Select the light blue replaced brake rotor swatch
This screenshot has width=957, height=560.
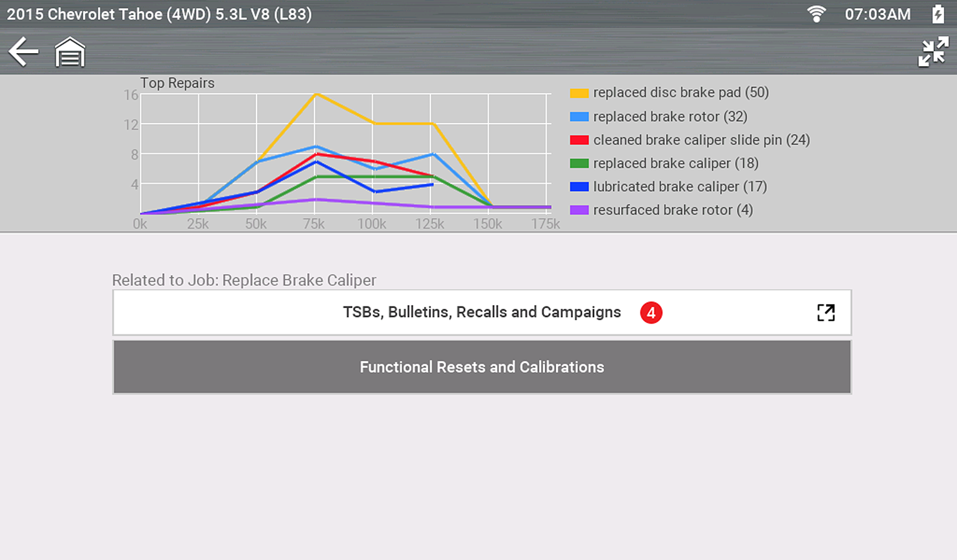[x=579, y=117]
